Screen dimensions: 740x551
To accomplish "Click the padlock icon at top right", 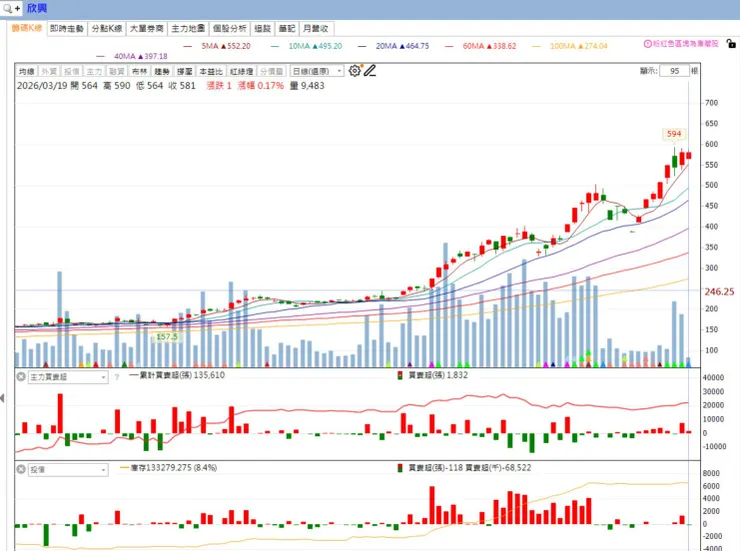I will [x=731, y=44].
